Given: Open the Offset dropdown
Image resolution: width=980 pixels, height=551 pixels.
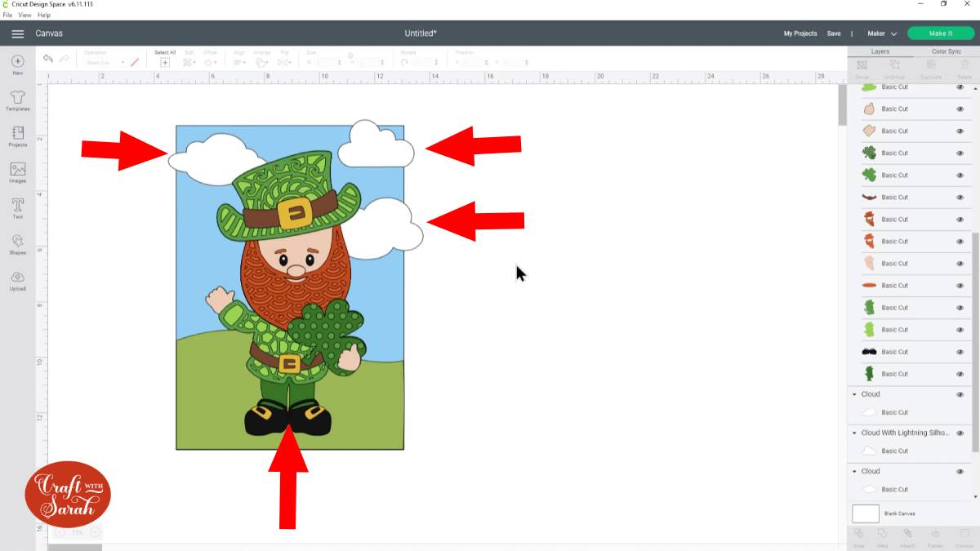Looking at the screenshot, I should coord(210,62).
